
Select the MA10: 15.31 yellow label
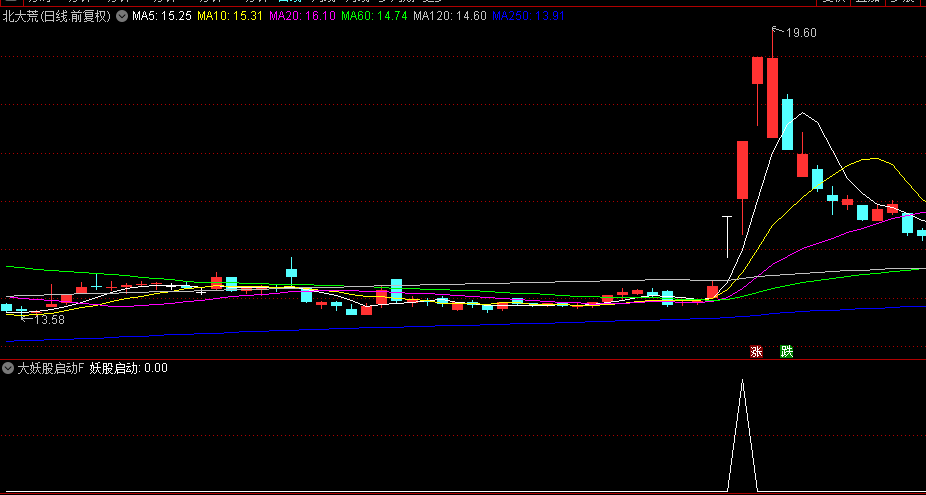click(x=230, y=17)
